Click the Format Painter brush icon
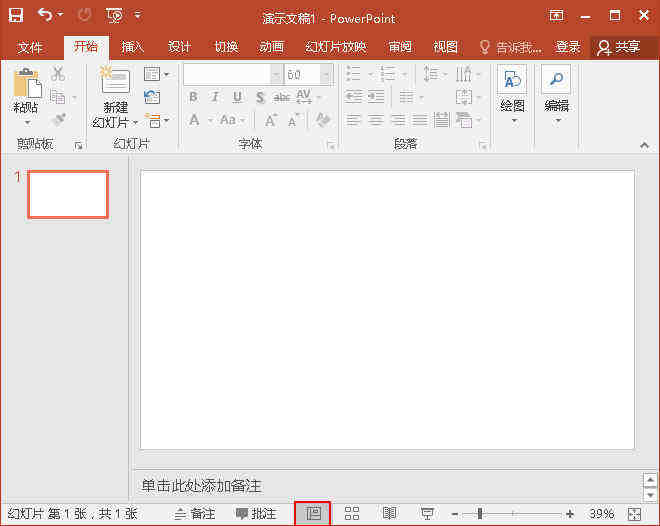The image size is (660, 526). (x=59, y=120)
